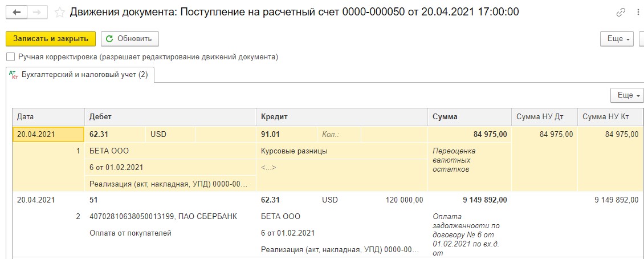Click the Записать и закрыть button

coord(51,39)
